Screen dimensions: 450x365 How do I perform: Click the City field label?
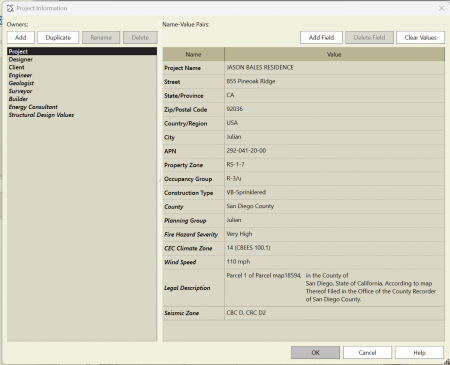pos(169,137)
